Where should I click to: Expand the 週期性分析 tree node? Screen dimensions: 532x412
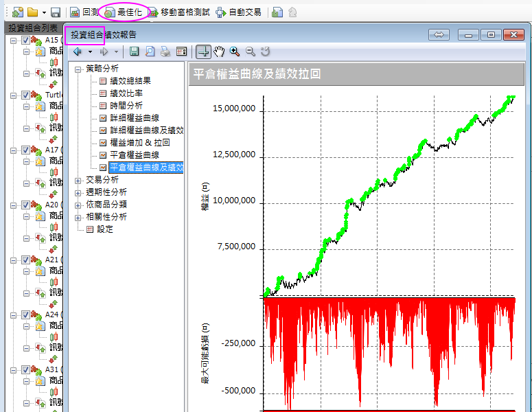tap(78, 193)
